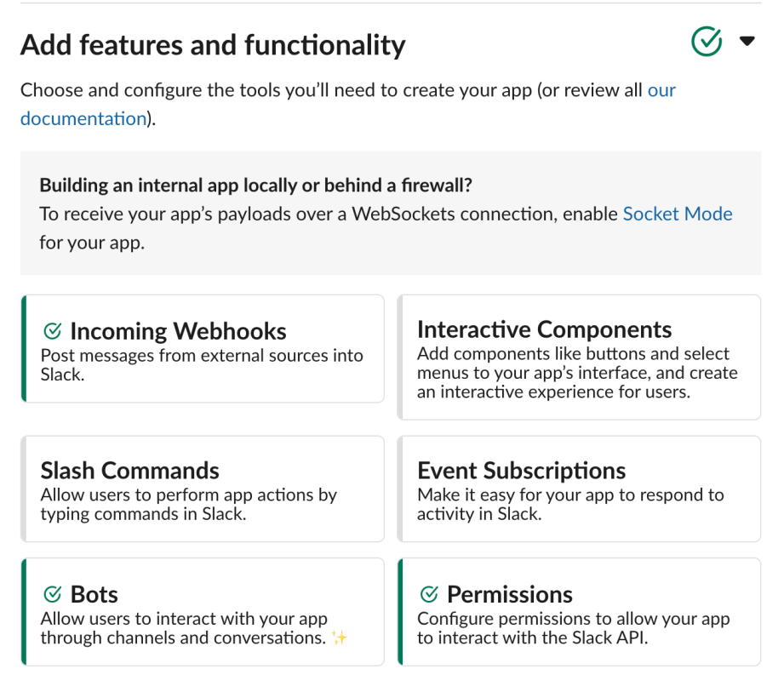Click the Bots checkmark icon
This screenshot has height=686, width=784.
tap(53, 594)
